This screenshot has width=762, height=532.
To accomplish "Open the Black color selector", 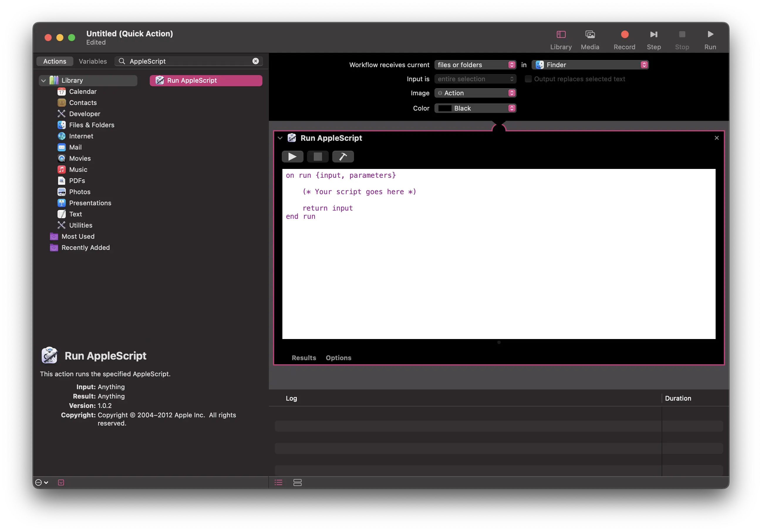I will 475,108.
